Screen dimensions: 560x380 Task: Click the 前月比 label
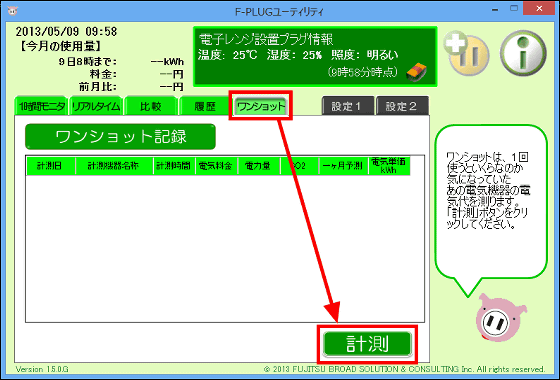pyautogui.click(x=98, y=87)
